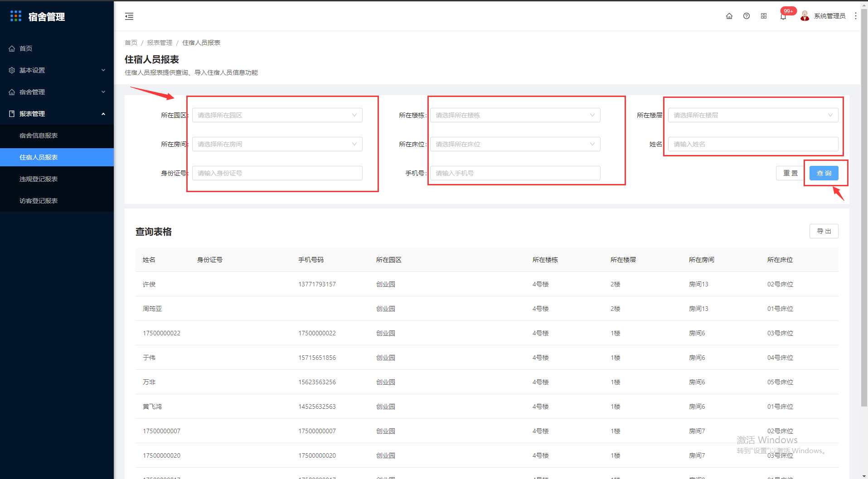Click the 查询 button
The width and height of the screenshot is (868, 479).
click(824, 173)
